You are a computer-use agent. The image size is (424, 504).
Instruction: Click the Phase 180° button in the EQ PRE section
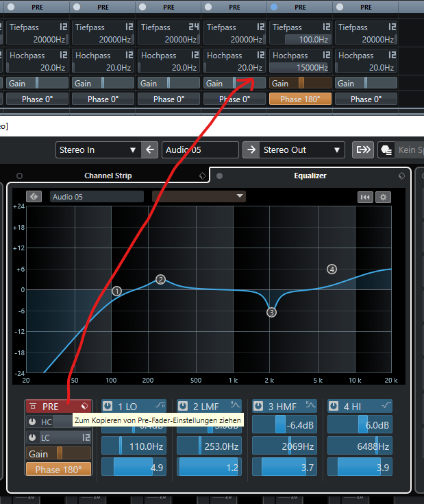coord(58,470)
